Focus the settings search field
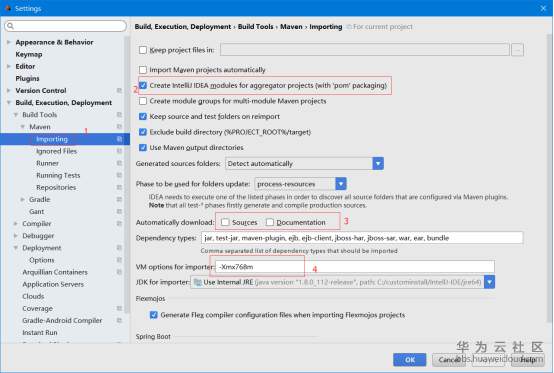The image size is (554, 373). click(65, 26)
